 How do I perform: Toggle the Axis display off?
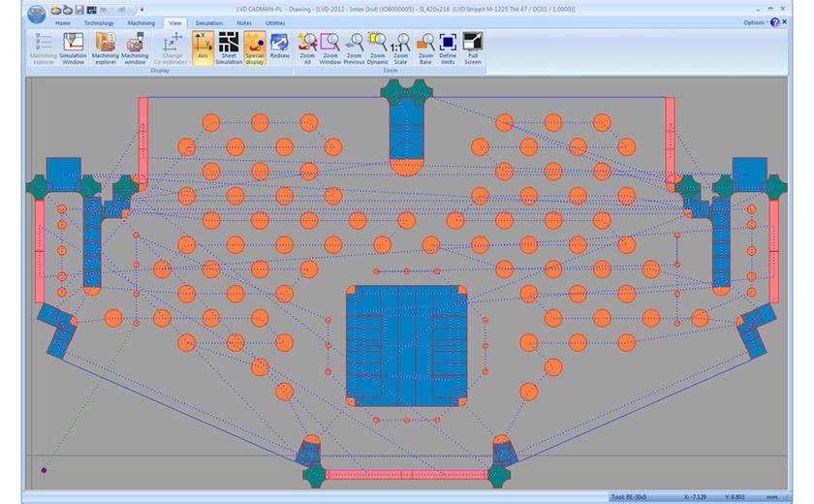coord(203,47)
